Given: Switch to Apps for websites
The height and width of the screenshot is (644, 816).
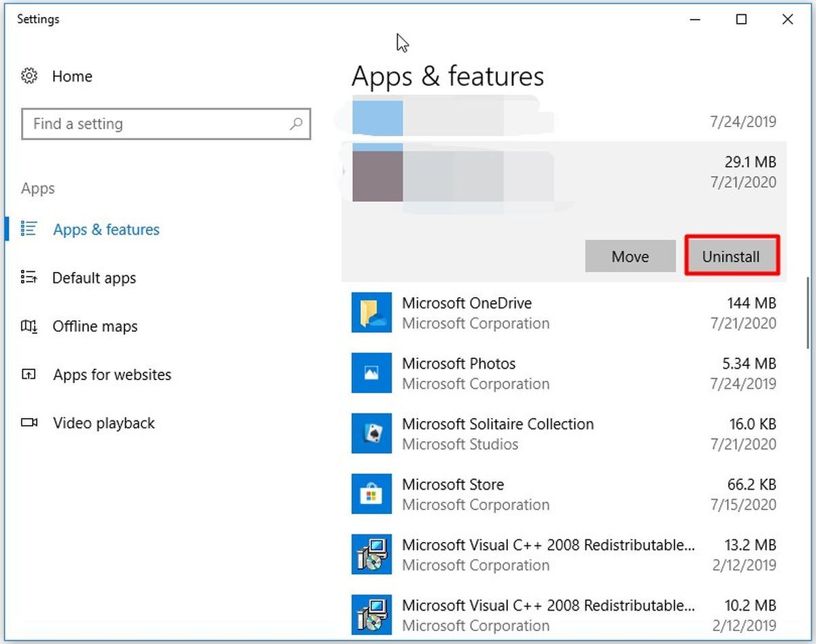Looking at the screenshot, I should (x=112, y=375).
